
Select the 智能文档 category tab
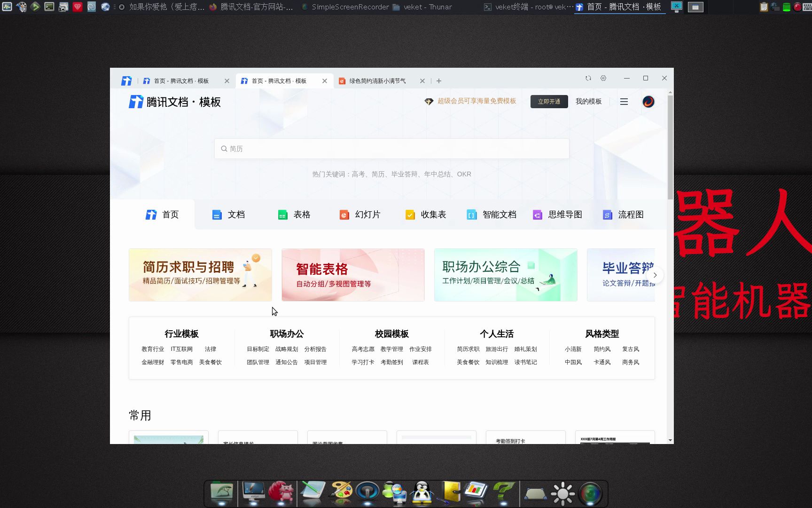click(x=492, y=214)
